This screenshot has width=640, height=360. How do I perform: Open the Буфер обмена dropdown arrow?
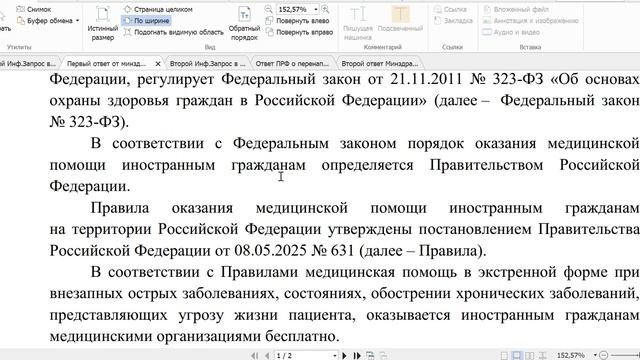[78, 21]
